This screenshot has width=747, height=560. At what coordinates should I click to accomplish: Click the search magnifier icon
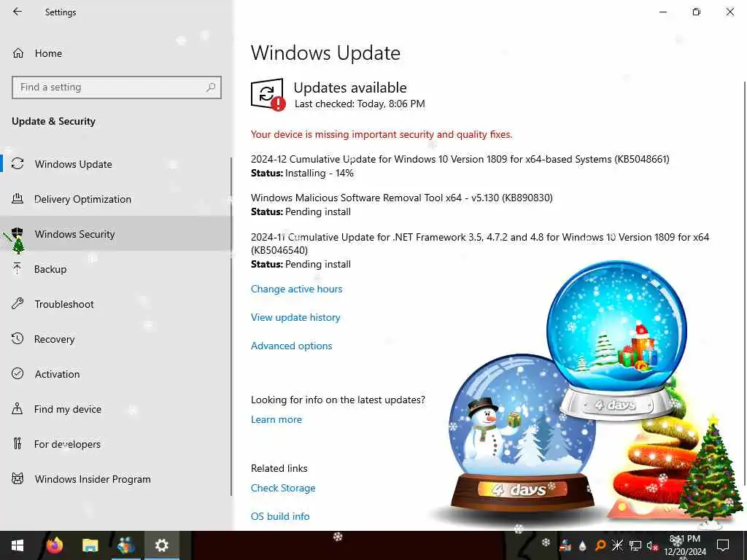(211, 87)
